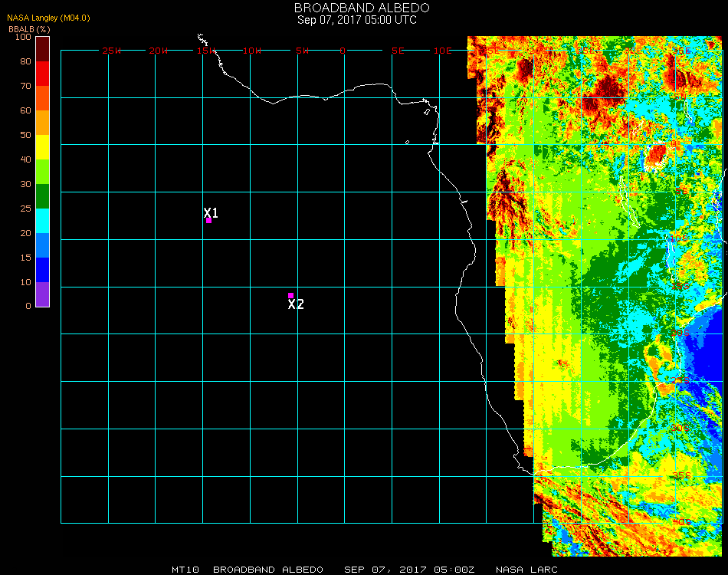Click the NASA Langley (M04.0) label

coord(48,18)
